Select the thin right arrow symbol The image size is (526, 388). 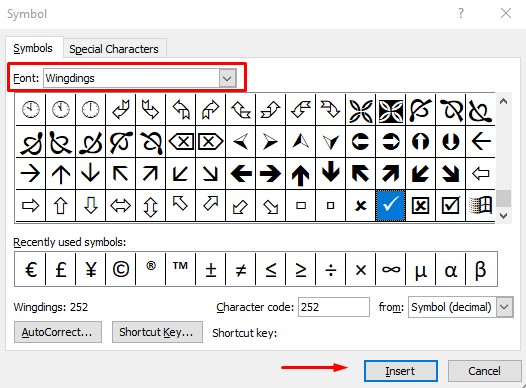point(30,173)
